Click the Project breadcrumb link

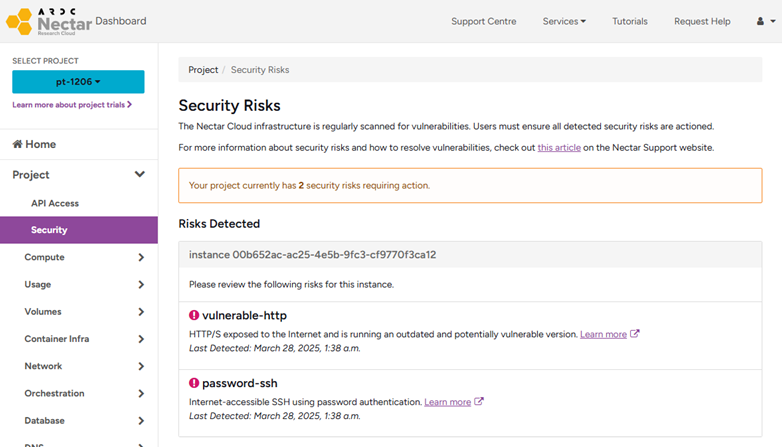(x=203, y=70)
